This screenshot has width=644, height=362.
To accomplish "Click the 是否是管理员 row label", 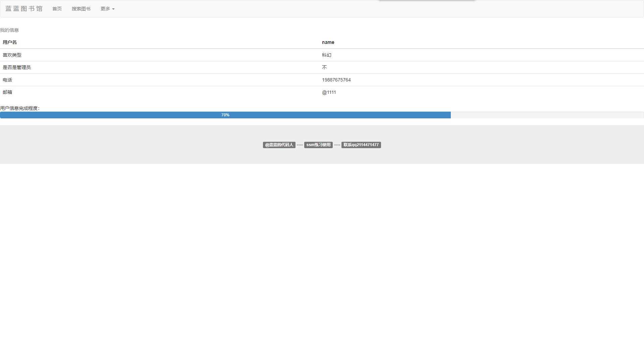I will (x=16, y=67).
